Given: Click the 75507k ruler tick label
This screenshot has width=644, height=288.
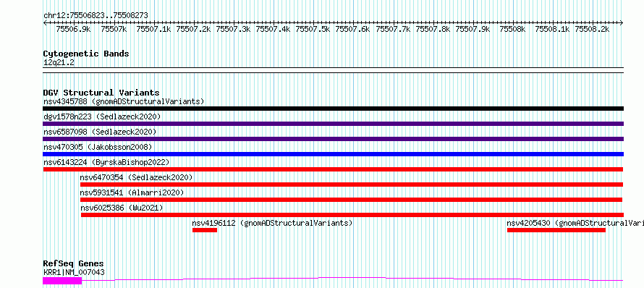Looking at the screenshot, I should click(114, 29).
